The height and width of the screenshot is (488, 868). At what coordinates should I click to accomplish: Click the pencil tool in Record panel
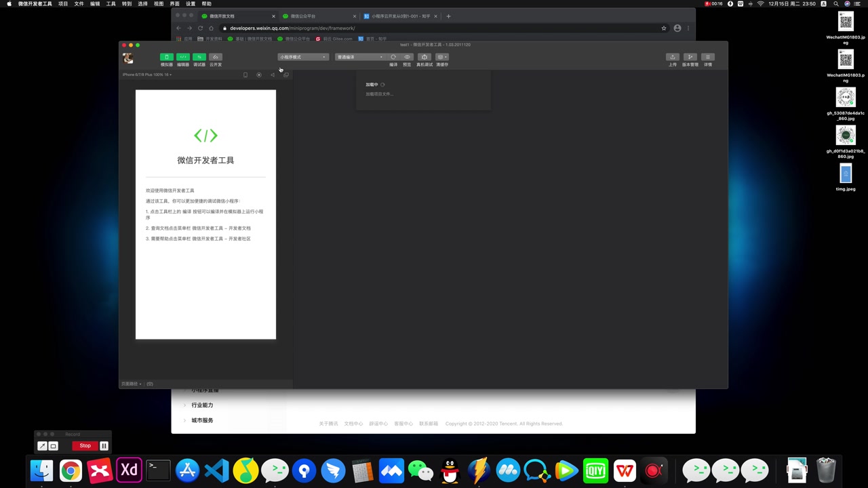[42, 446]
